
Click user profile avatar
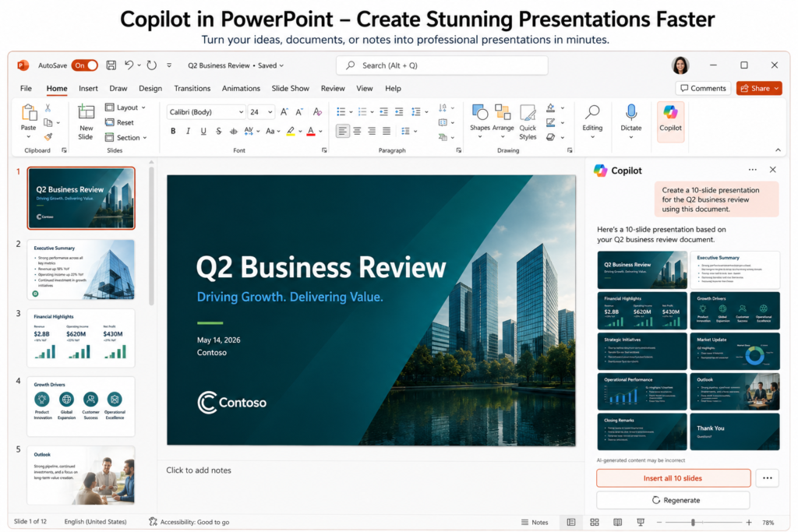[x=680, y=65]
